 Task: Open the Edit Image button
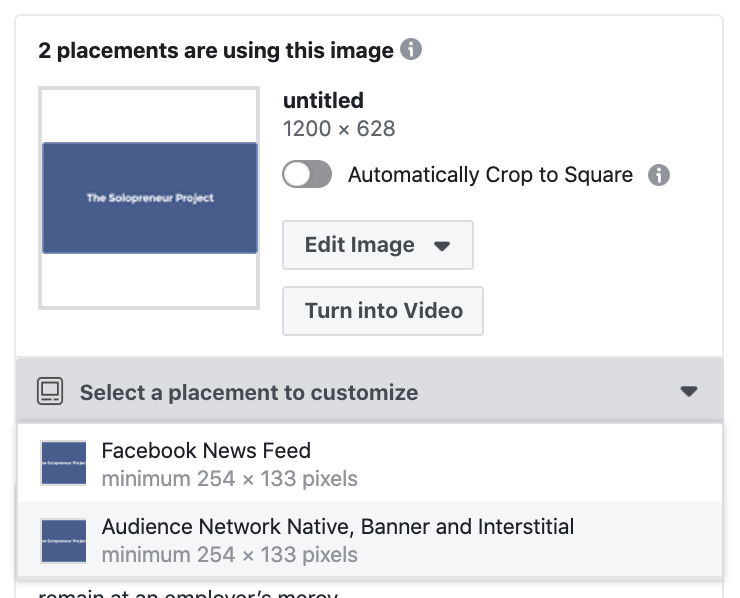click(378, 245)
